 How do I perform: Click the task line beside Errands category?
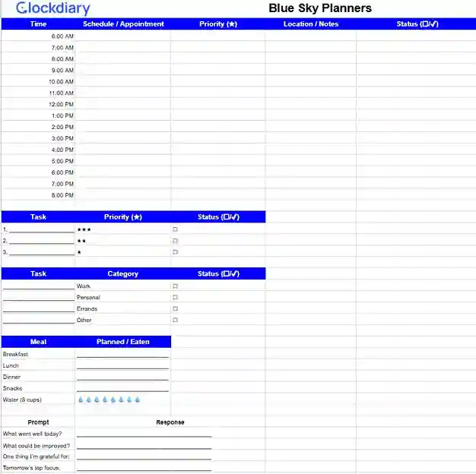(x=39, y=311)
